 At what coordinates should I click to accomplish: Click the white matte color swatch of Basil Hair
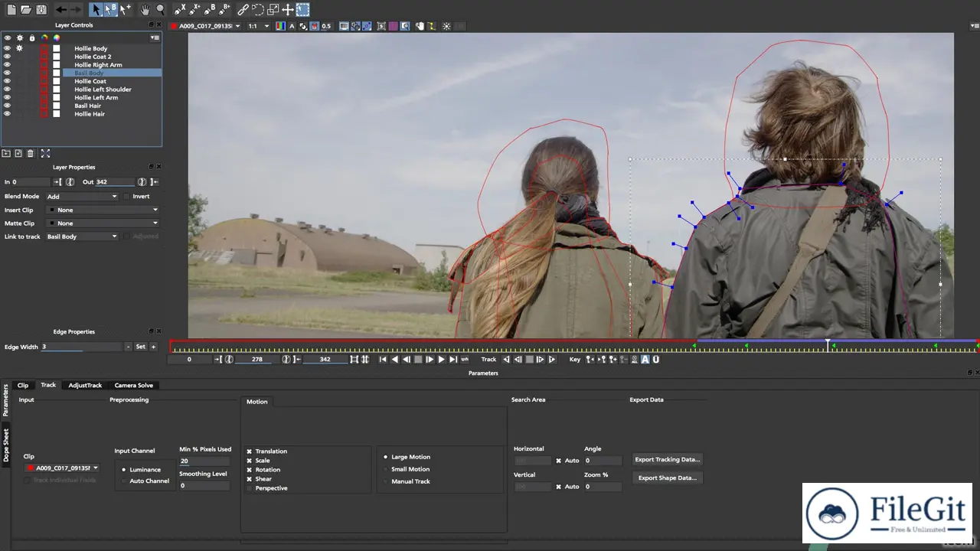56,106
